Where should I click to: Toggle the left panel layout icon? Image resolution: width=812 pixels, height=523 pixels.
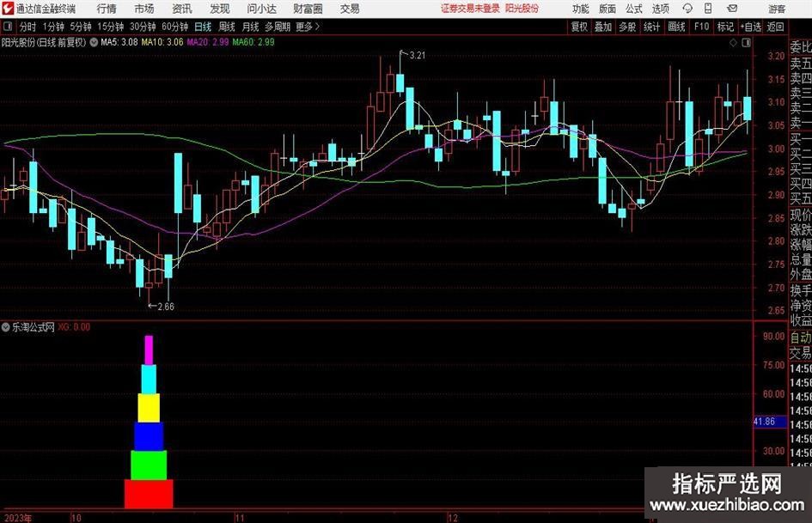(x=8, y=27)
